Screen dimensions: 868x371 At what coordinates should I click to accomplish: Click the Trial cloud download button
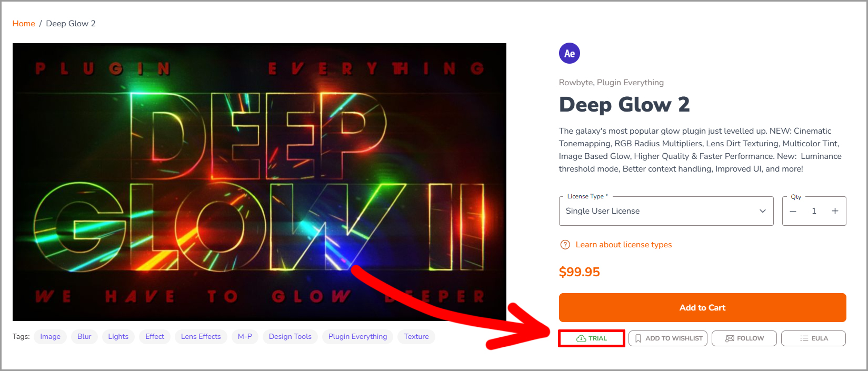tap(592, 338)
